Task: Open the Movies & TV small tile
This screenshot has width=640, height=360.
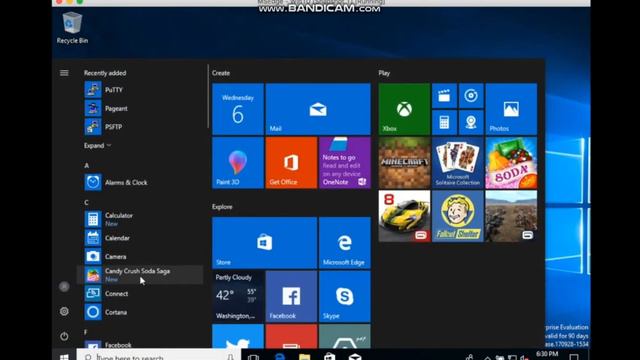Action: [444, 96]
